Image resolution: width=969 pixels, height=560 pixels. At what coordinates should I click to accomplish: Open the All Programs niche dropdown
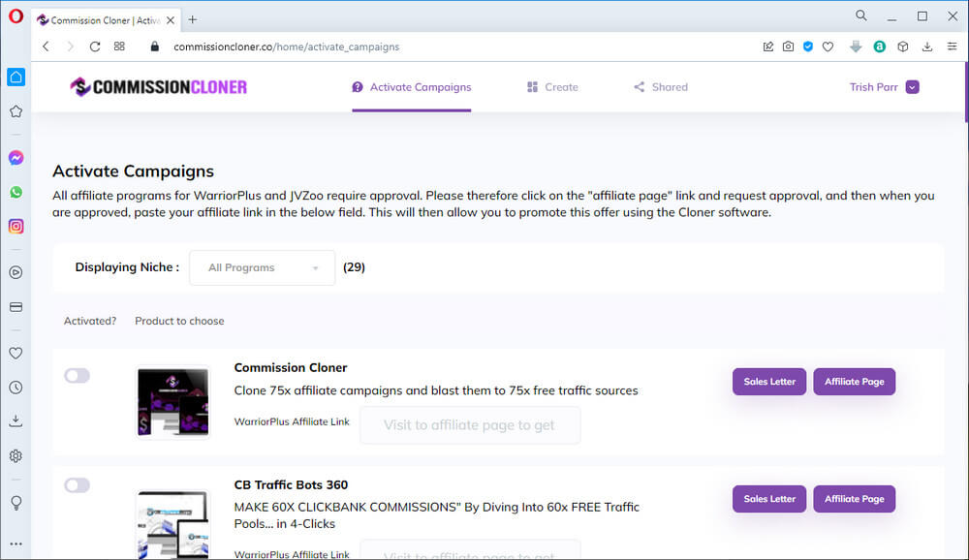(x=263, y=267)
